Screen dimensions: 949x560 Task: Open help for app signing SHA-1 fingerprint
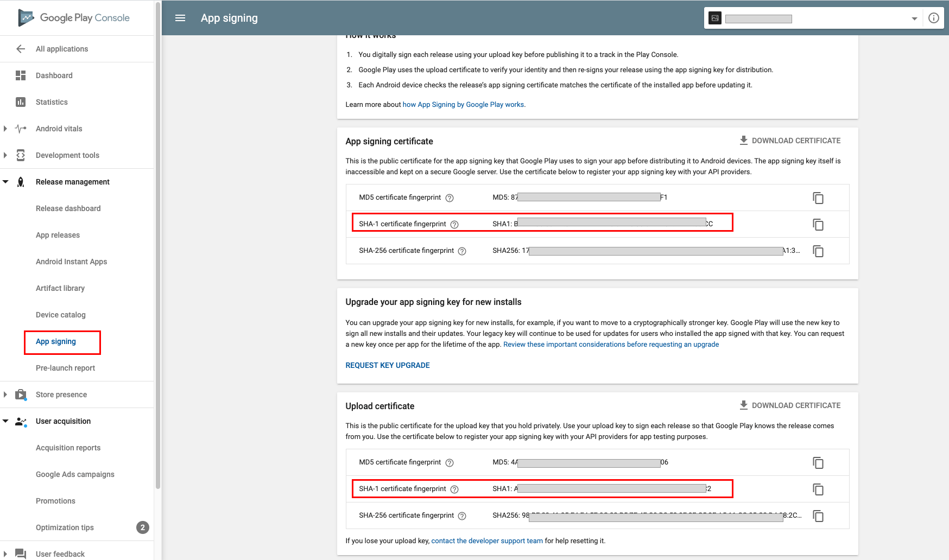(454, 225)
